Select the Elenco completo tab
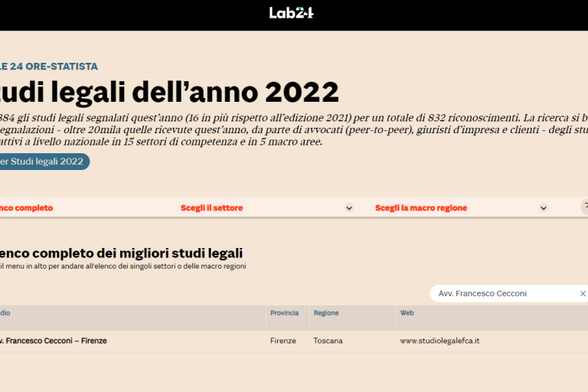 tap(26, 207)
